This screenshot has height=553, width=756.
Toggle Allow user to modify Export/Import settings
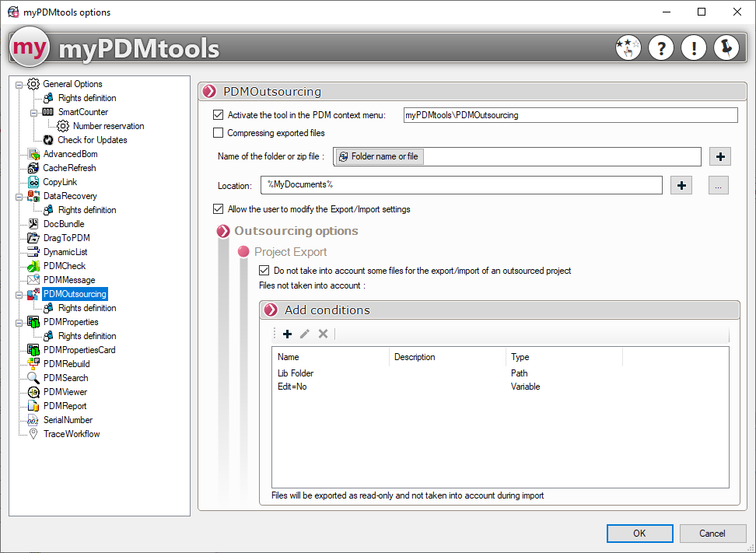point(218,209)
